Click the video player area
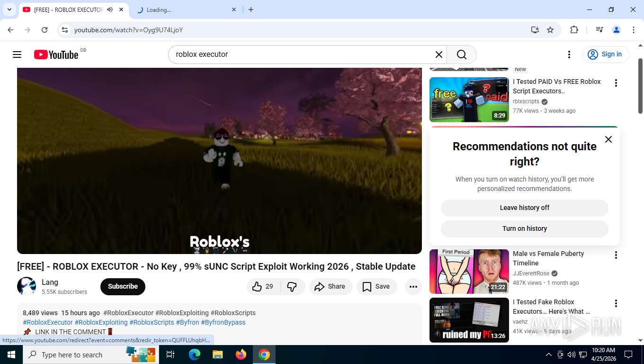Viewport: 644px width, 364px height. [x=219, y=161]
